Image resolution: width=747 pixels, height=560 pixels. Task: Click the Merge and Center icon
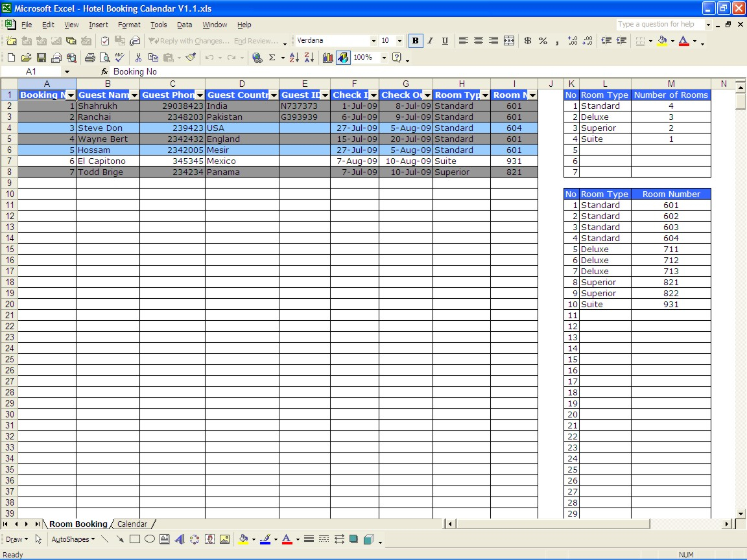(x=509, y=41)
